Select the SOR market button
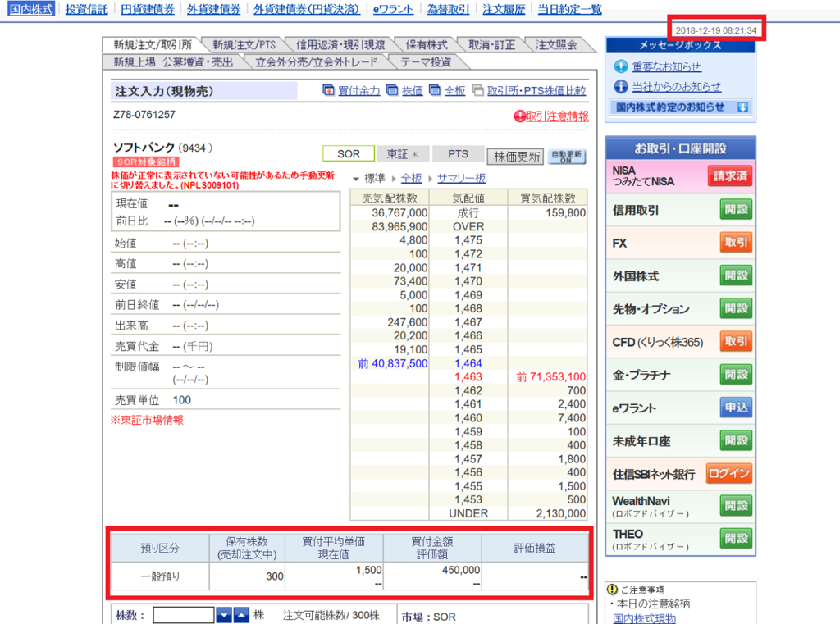 349,153
